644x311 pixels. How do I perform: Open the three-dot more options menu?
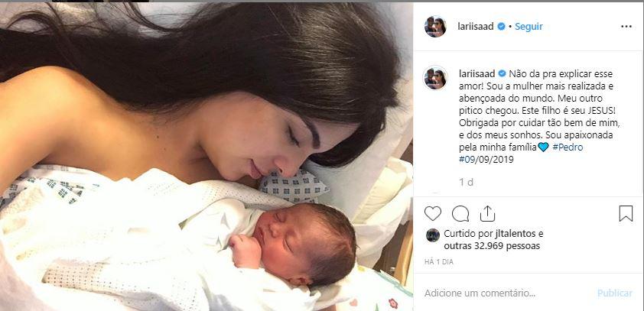click(626, 27)
